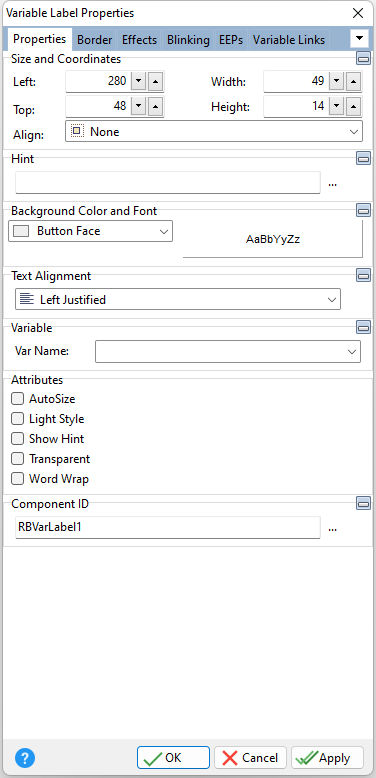Collapse the Size and Coordinates section
Image resolution: width=376 pixels, height=778 pixels.
point(364,59)
